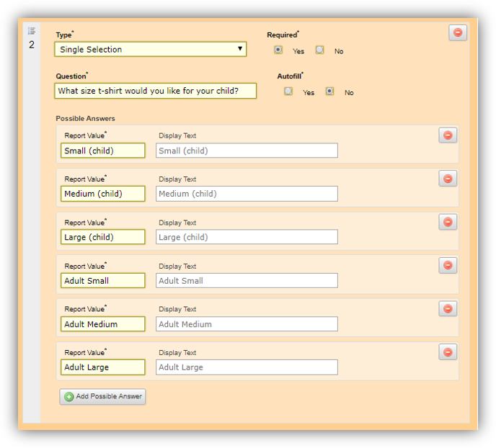The image size is (496, 448).
Task: Select No for Required
Action: (319, 50)
